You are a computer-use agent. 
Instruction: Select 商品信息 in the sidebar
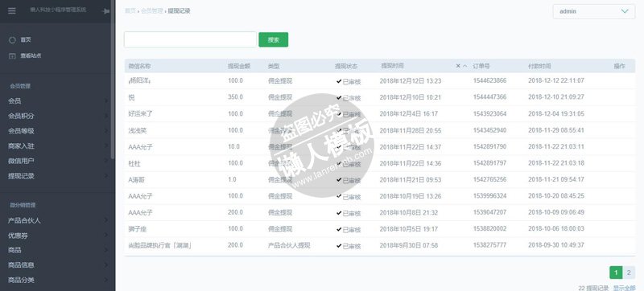(21, 265)
